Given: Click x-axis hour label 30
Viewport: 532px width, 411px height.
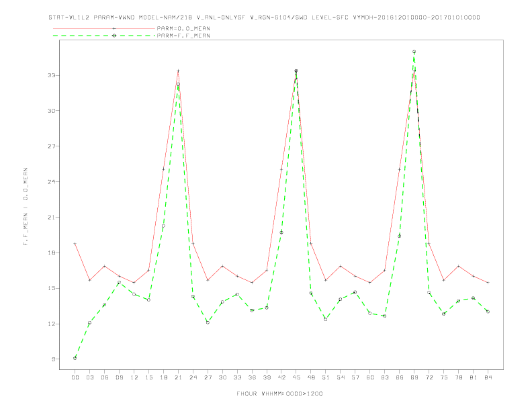Looking at the screenshot, I should [222, 377].
